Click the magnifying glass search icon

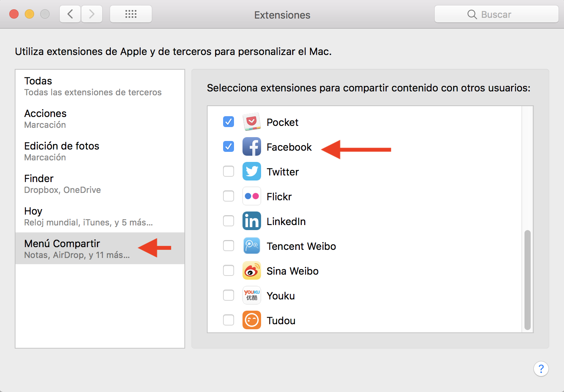[x=472, y=14]
